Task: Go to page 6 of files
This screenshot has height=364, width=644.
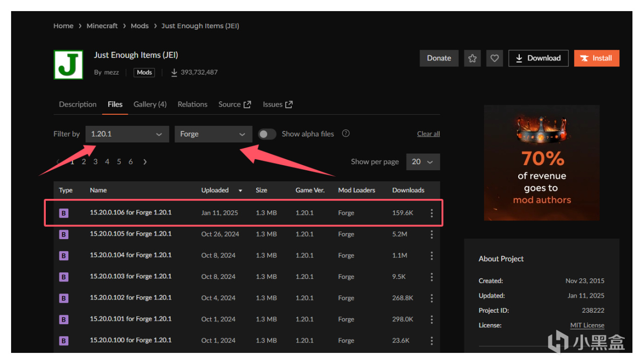Action: pos(131,162)
